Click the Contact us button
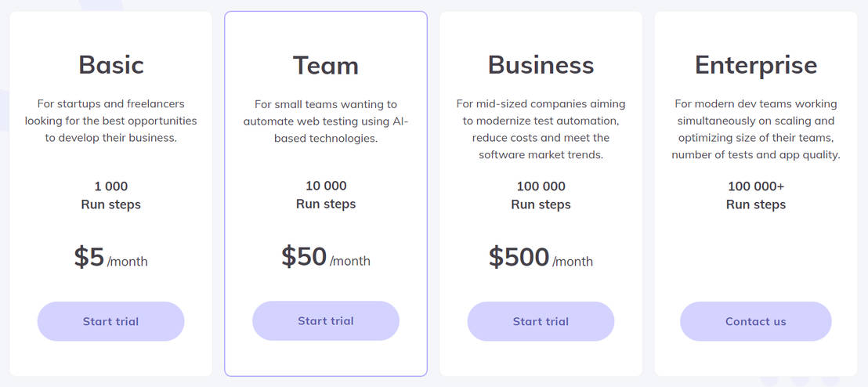Screen dimensions: 868x387 point(755,321)
